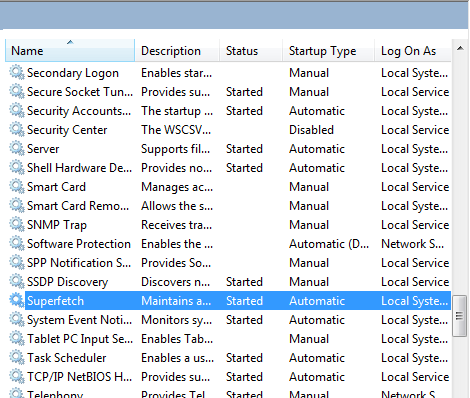
Task: Click the Task Scheduler gear icon
Action: point(17,358)
